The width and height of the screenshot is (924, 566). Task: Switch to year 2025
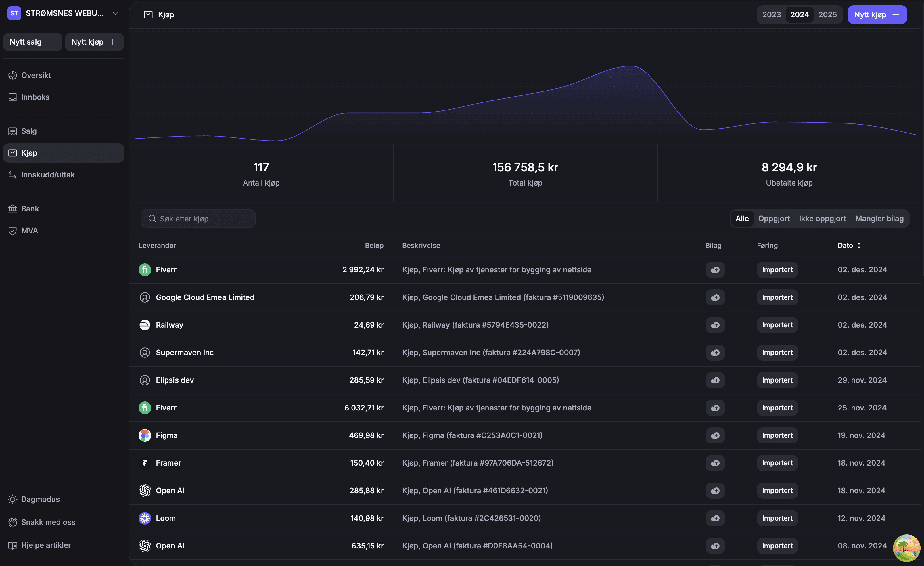pyautogui.click(x=827, y=15)
